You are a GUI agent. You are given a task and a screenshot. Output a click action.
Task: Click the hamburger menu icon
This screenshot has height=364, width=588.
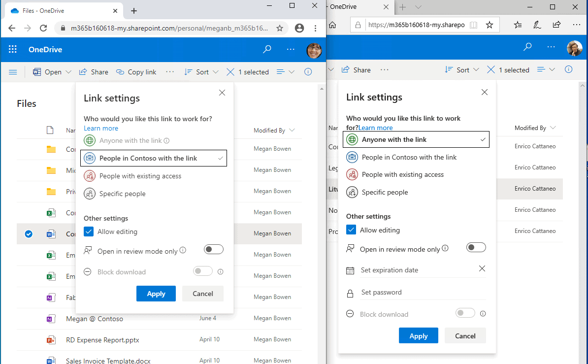click(13, 72)
